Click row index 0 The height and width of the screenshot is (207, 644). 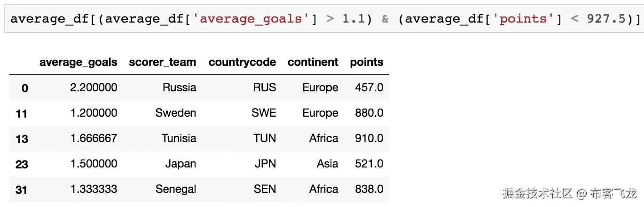pyautogui.click(x=24, y=88)
